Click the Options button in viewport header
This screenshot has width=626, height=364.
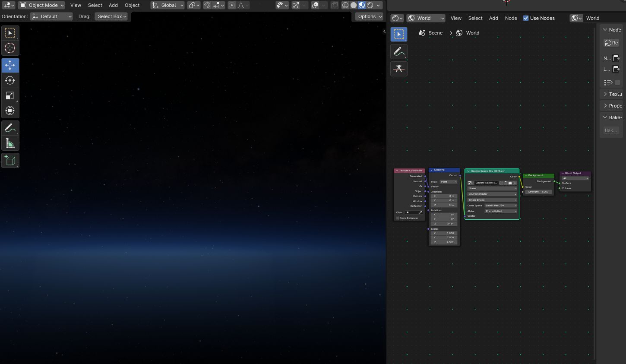point(369,16)
